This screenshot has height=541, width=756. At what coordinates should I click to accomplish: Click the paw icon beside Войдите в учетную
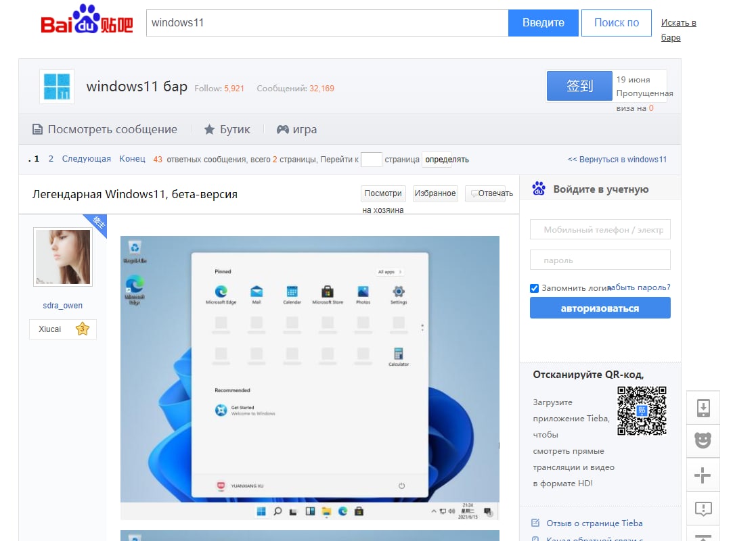tap(539, 189)
